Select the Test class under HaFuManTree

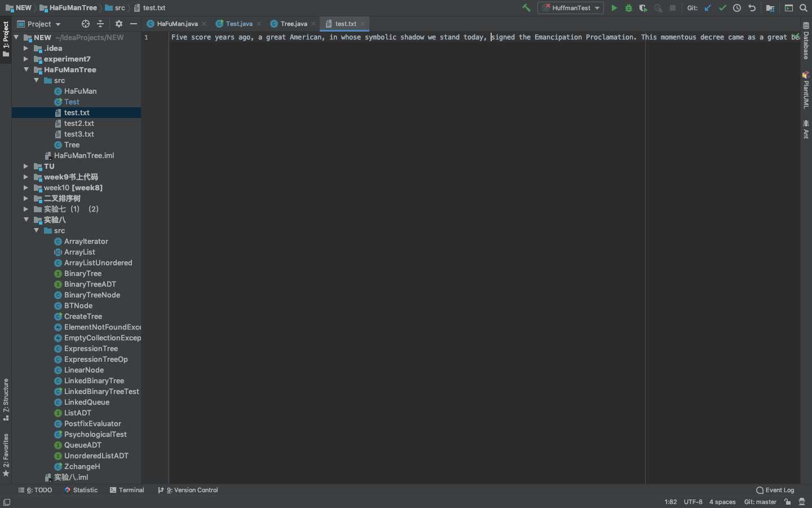(72, 102)
